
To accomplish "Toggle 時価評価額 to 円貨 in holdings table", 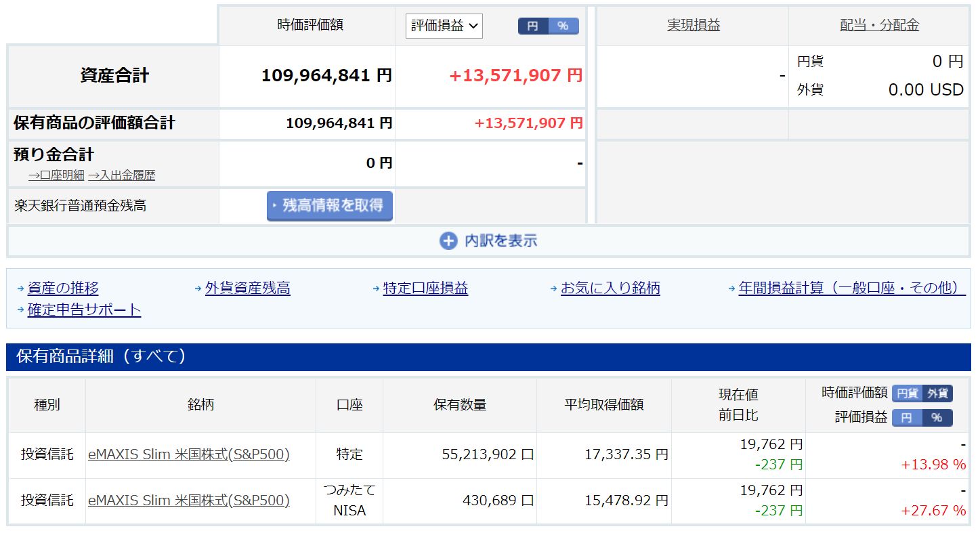I will tap(907, 393).
